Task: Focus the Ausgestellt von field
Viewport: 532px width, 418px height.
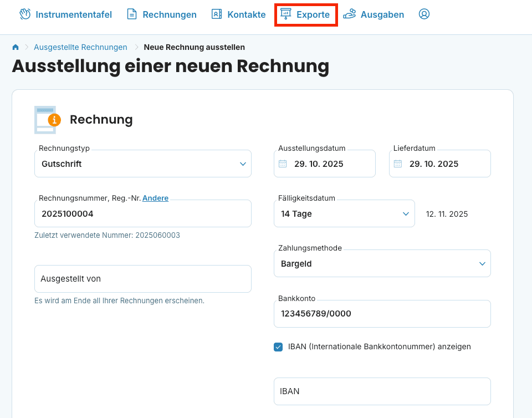Action: click(142, 279)
